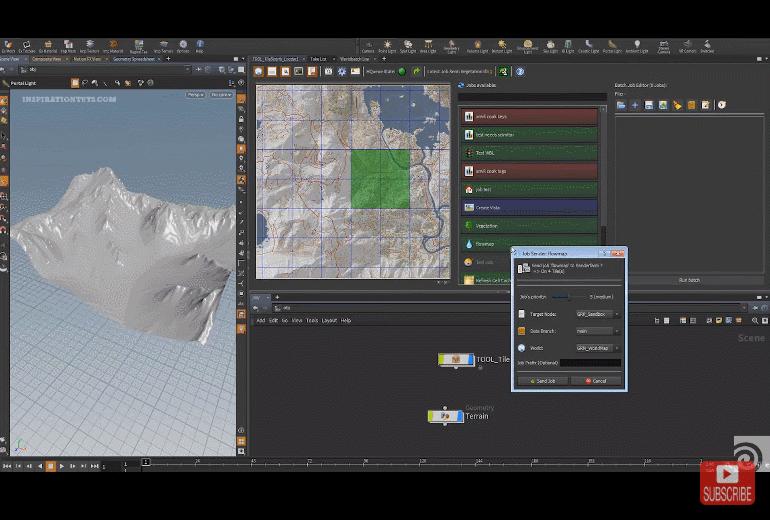Image resolution: width=770 pixels, height=520 pixels.
Task: Click the Flowmap water drop icon
Action: click(469, 244)
